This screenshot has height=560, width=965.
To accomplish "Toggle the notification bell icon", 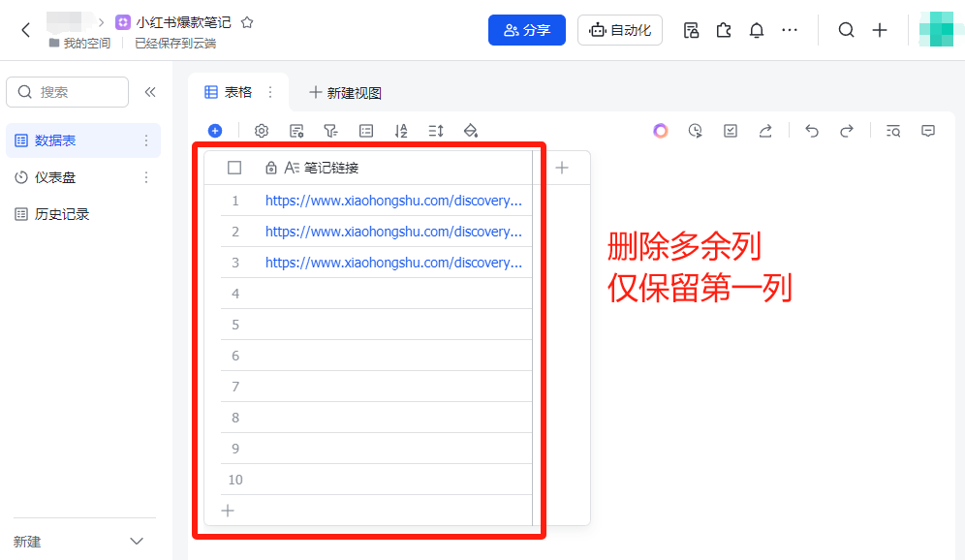I will point(756,30).
